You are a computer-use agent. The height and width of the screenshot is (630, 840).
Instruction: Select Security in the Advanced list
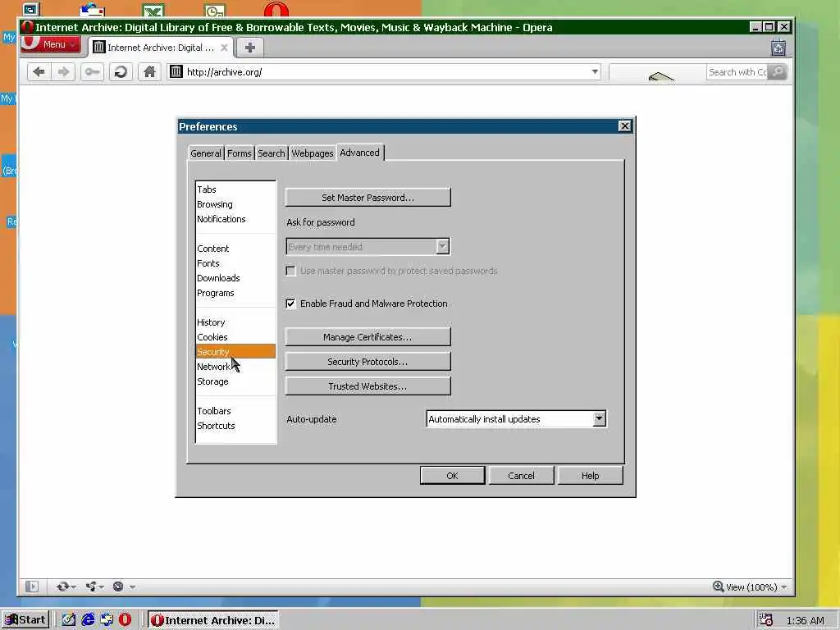[235, 352]
